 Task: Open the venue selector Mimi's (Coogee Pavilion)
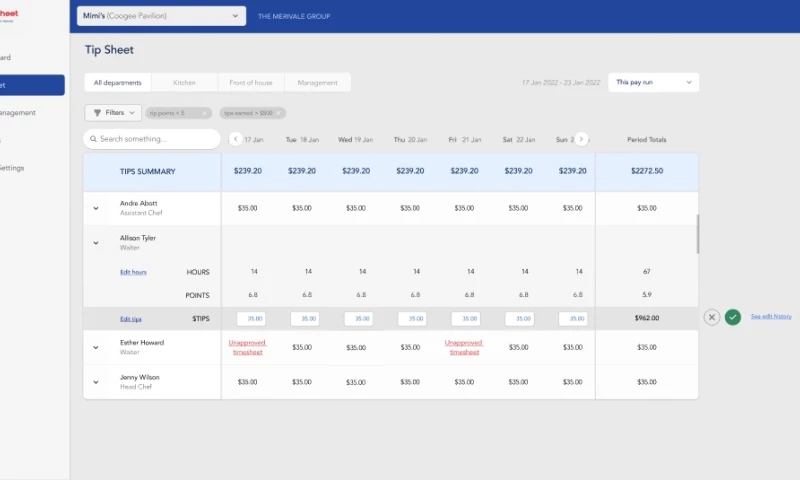point(161,16)
